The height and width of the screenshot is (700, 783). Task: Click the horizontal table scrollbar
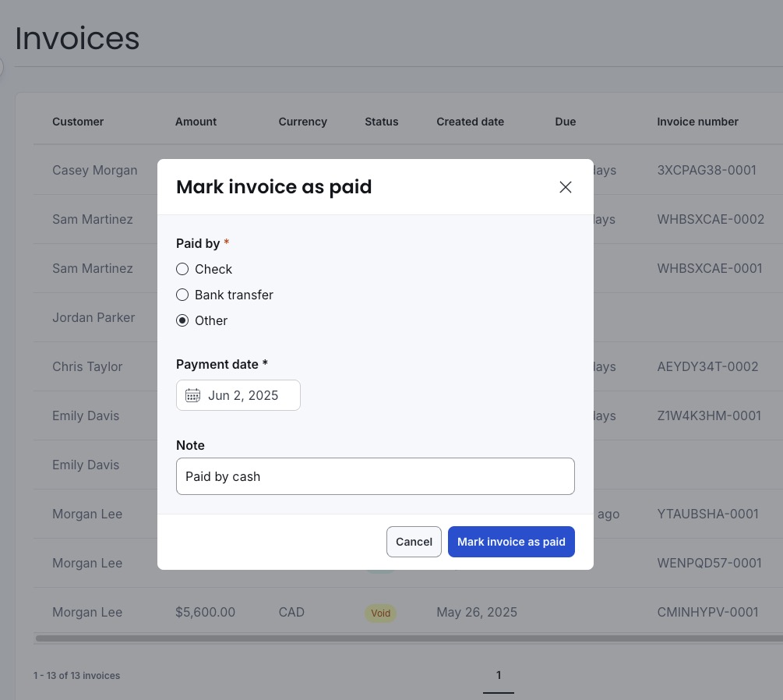(x=408, y=638)
